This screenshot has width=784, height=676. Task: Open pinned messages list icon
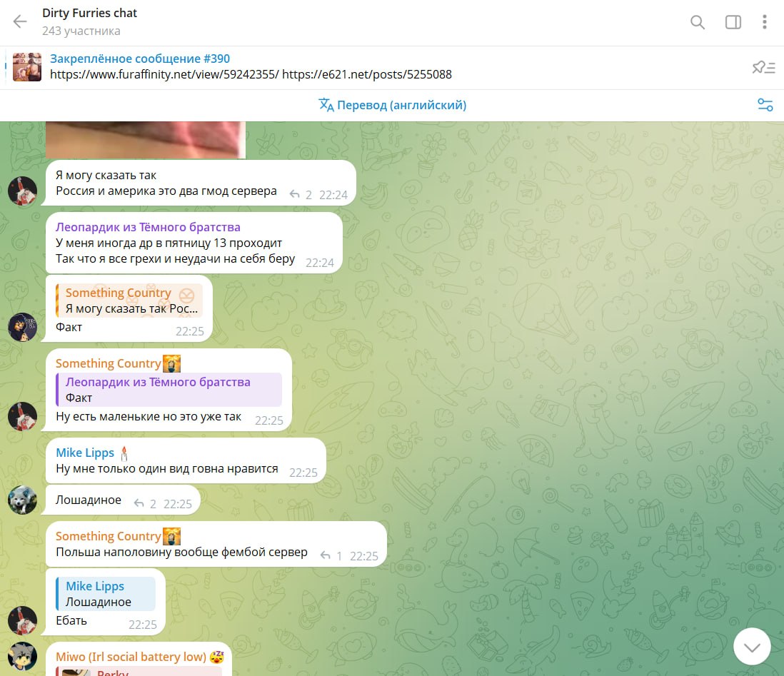coord(763,67)
